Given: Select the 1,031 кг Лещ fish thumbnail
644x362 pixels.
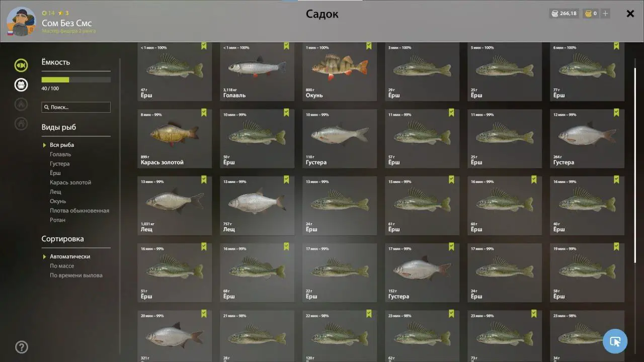Looking at the screenshot, I should pos(175,206).
